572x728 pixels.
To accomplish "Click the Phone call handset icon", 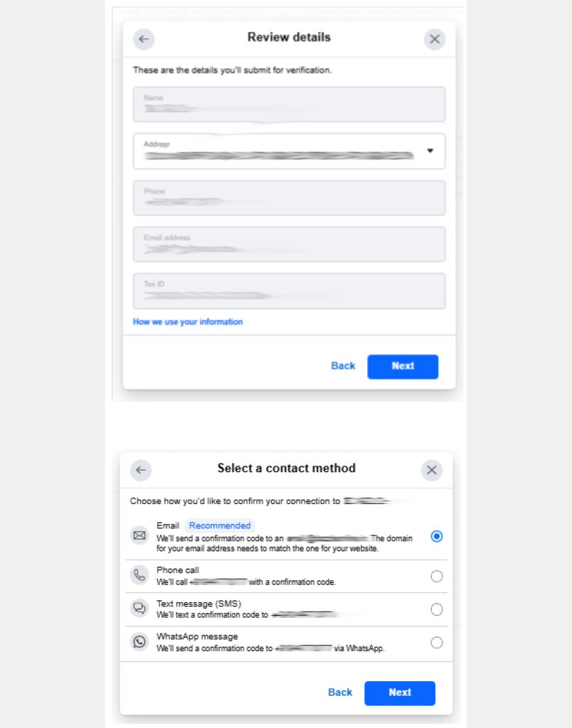I will (140, 575).
